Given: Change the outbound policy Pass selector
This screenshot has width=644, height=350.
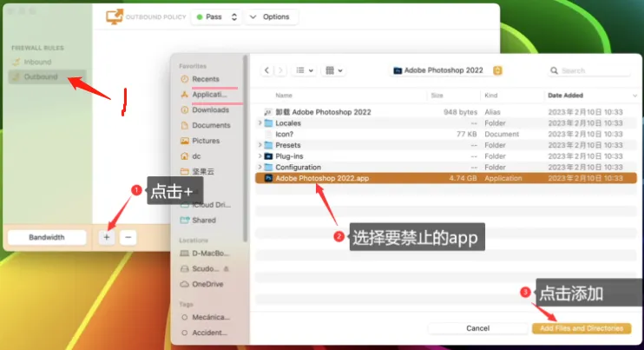Looking at the screenshot, I should click(x=216, y=17).
